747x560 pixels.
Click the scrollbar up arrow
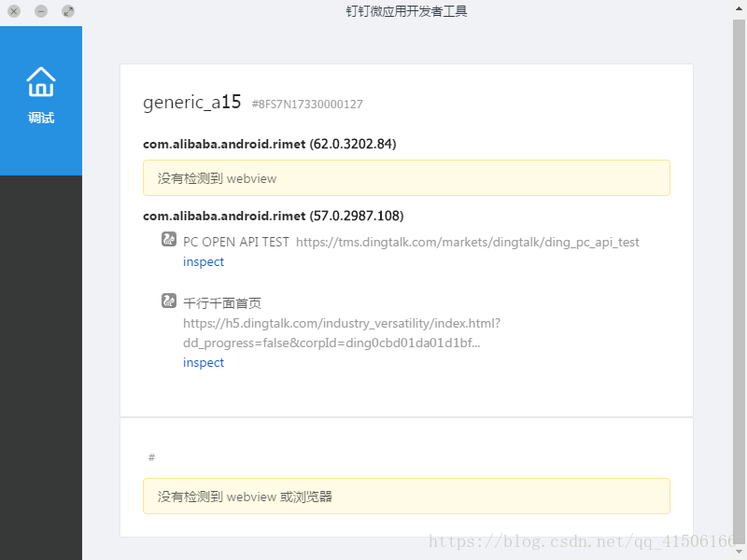pyautogui.click(x=740, y=8)
